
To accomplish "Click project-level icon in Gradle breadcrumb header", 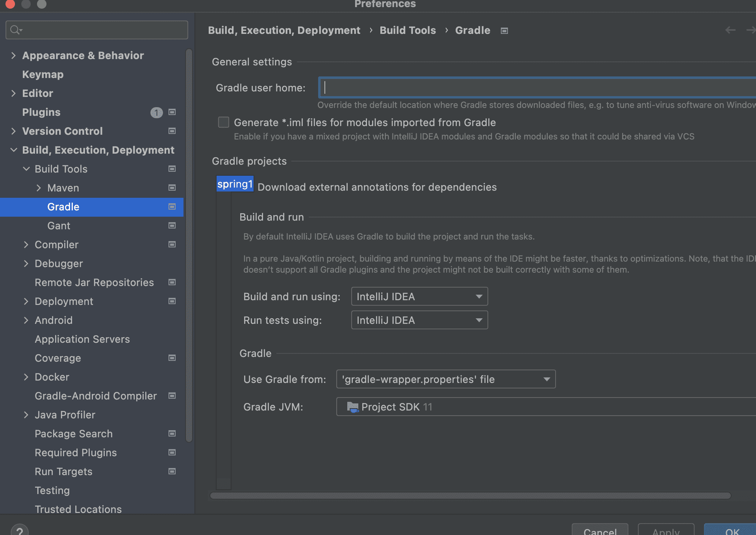I will point(504,31).
